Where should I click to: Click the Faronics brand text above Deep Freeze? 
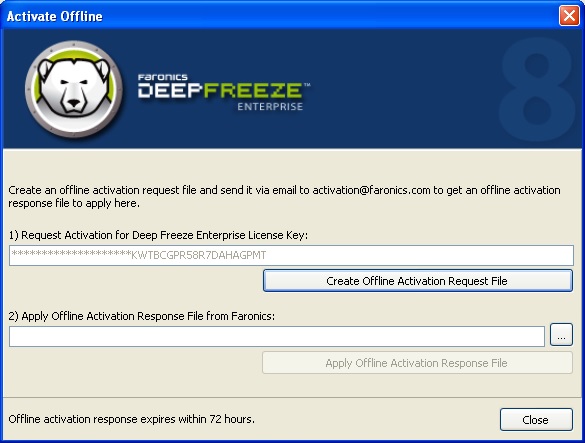click(162, 77)
